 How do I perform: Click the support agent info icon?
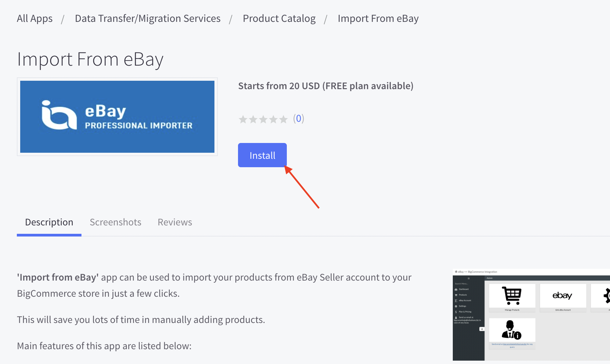tap(512, 330)
